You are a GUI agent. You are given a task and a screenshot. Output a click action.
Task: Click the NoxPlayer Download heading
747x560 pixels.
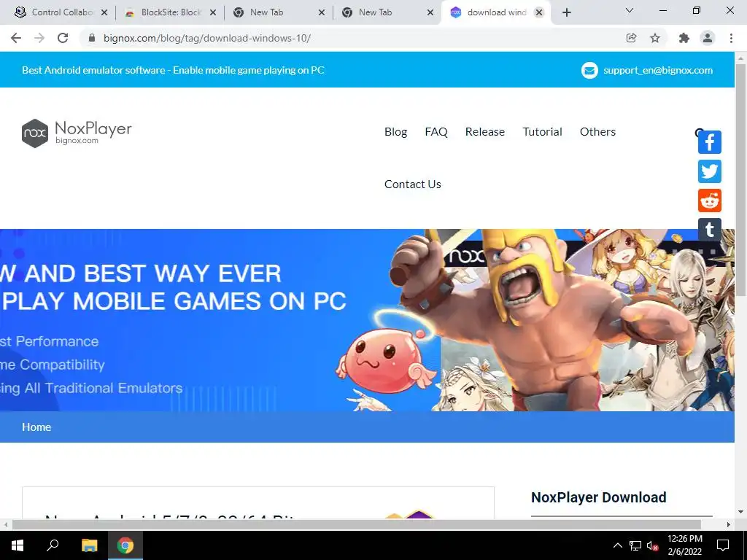(x=598, y=497)
